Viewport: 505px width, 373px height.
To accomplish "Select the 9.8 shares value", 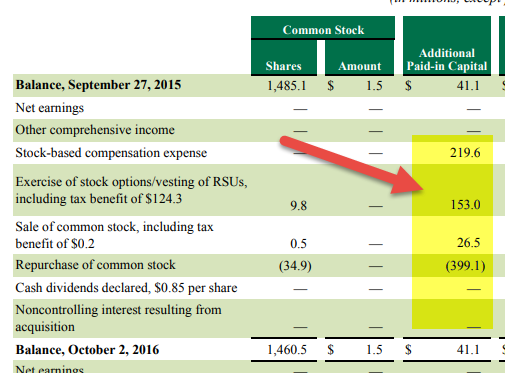I will pyautogui.click(x=298, y=206).
